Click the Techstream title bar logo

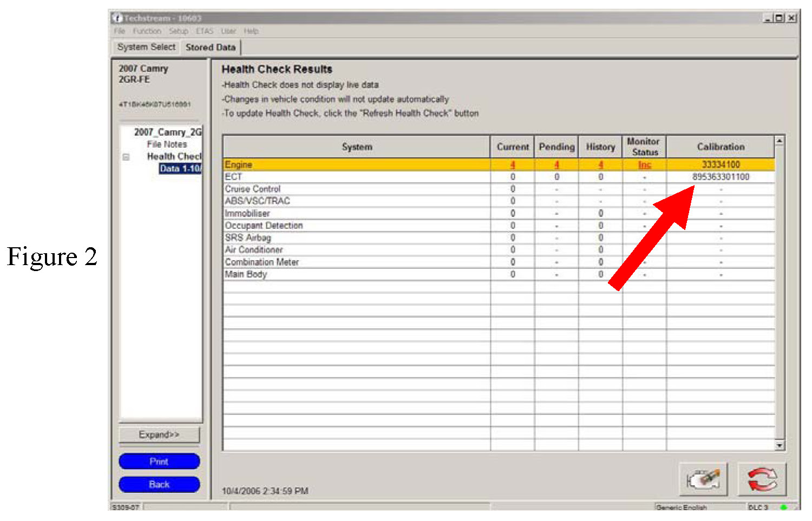117,18
